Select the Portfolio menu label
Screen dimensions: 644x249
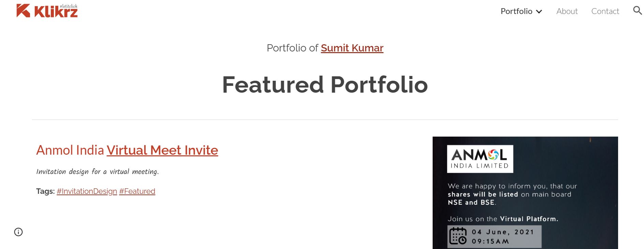coord(516,11)
